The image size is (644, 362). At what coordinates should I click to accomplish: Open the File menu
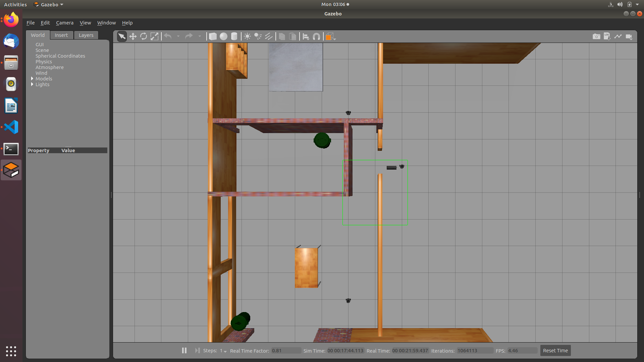pyautogui.click(x=31, y=22)
